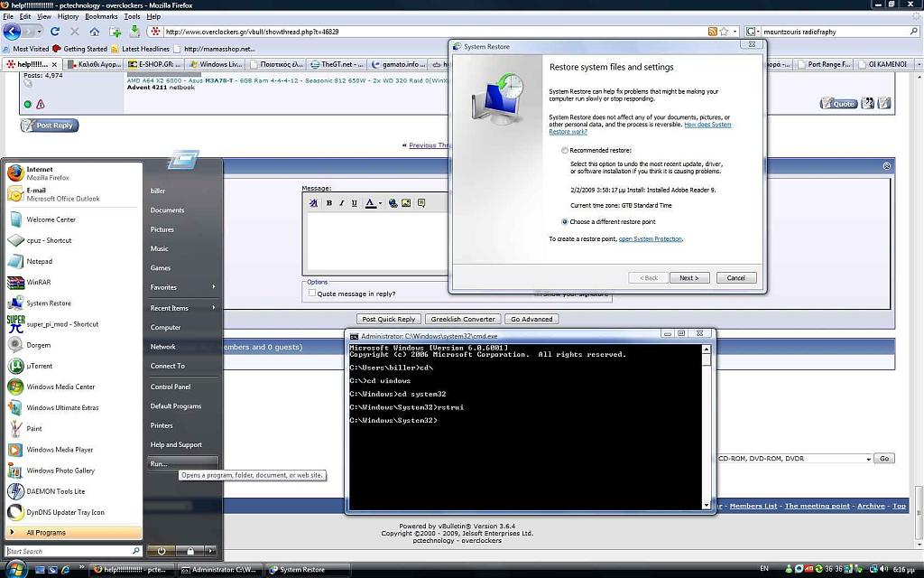The height and width of the screenshot is (578, 924).
Task: Click the Greeklish Converter button
Action: (x=463, y=319)
